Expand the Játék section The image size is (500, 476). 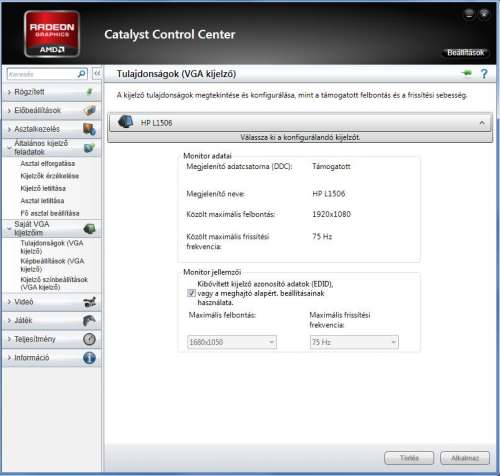point(51,321)
